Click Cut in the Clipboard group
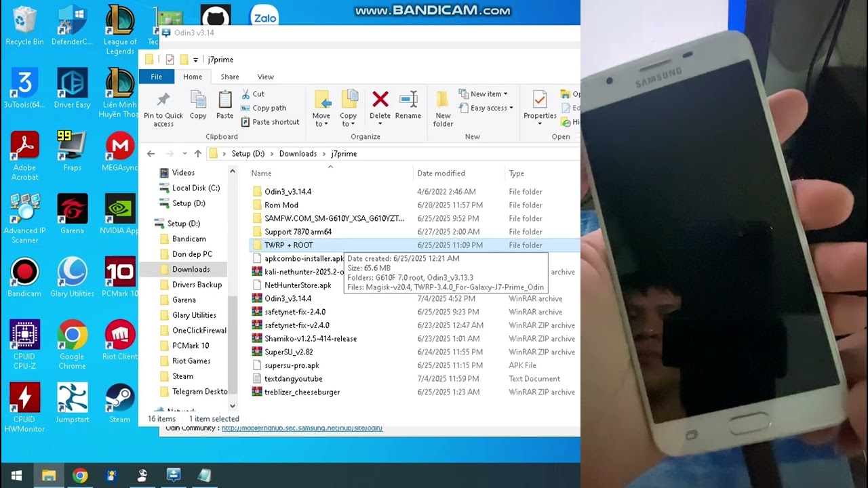 coord(253,94)
